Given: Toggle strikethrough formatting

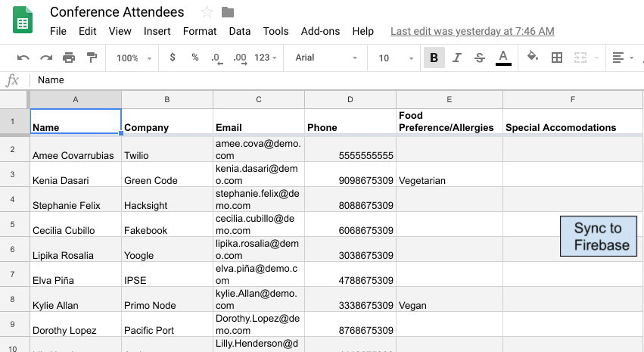Looking at the screenshot, I should (479, 58).
